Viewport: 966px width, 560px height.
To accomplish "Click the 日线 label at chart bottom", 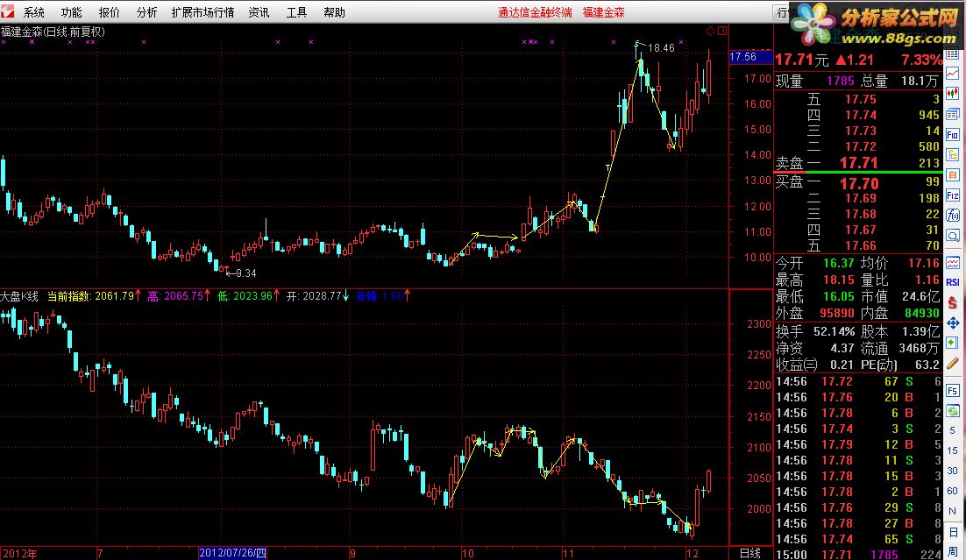I will [x=749, y=553].
